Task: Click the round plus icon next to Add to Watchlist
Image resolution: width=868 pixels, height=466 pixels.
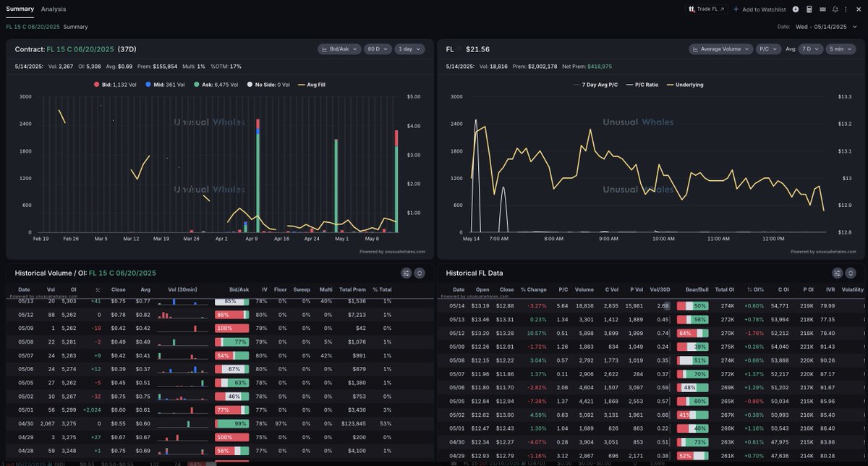Action: point(796,9)
